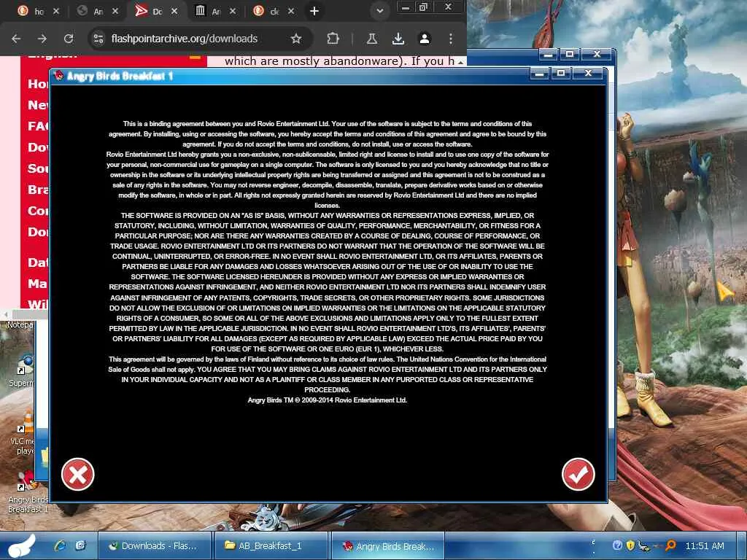
Task: Go back in the Chrome browser
Action: (x=16, y=39)
